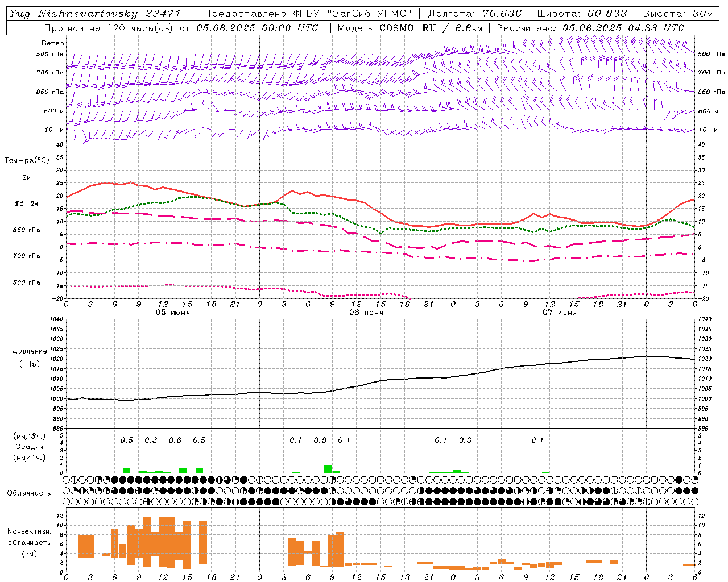The width and height of the screenshot is (728, 582).
Task: Click the Рассчитано: 05.06.2025 04:38 UTC text
Action: coord(590,28)
